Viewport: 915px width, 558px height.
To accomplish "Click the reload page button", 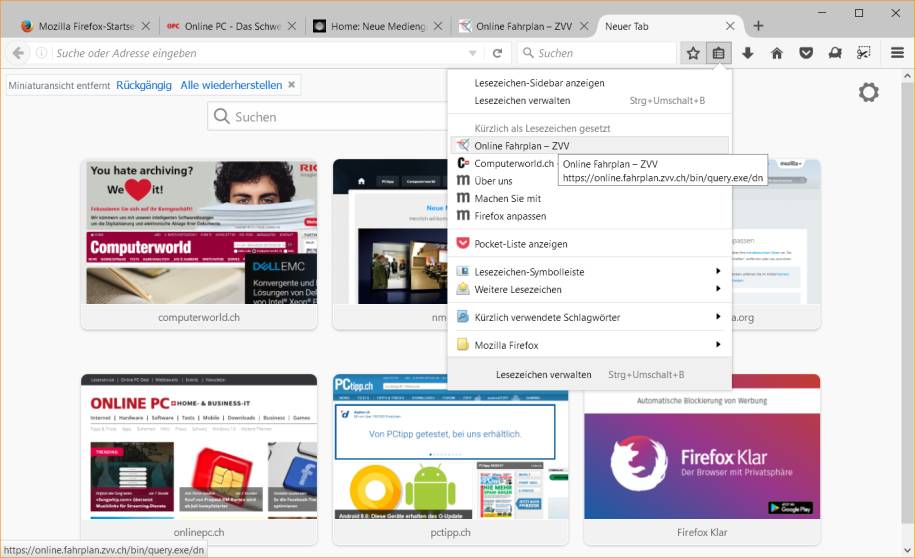I will click(x=497, y=53).
